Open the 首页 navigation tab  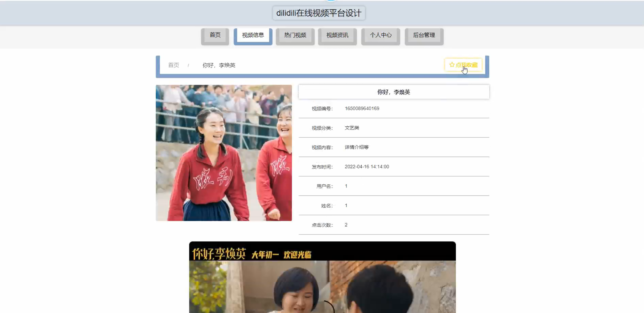point(215,35)
